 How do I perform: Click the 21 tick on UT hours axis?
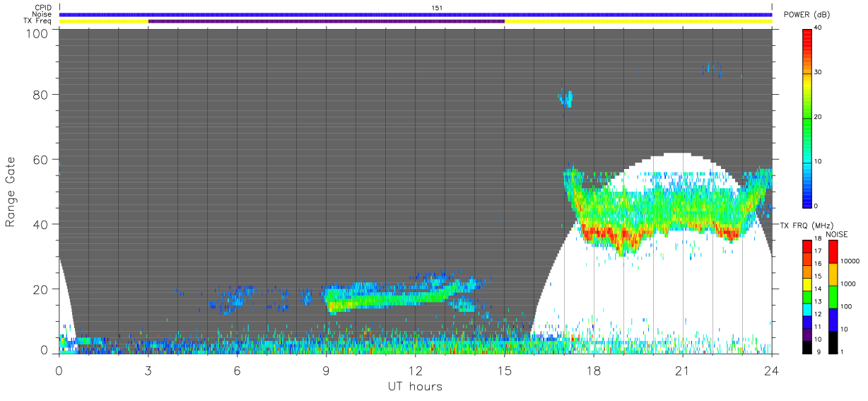pos(683,371)
